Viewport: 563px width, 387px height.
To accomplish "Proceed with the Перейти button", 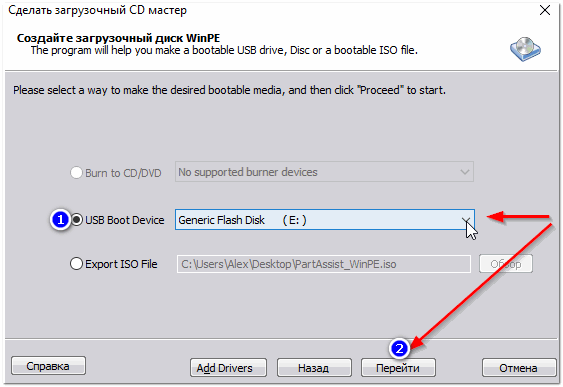I will 398,368.
